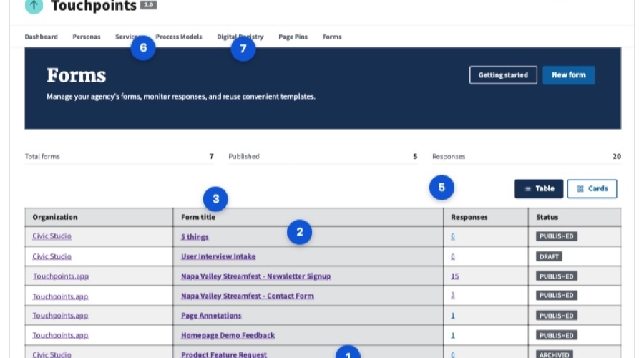
Task: Go to the Personas tab
Action: point(87,37)
